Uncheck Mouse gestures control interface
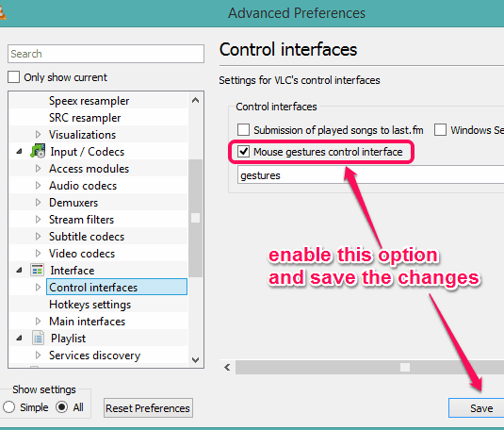 pyautogui.click(x=243, y=151)
